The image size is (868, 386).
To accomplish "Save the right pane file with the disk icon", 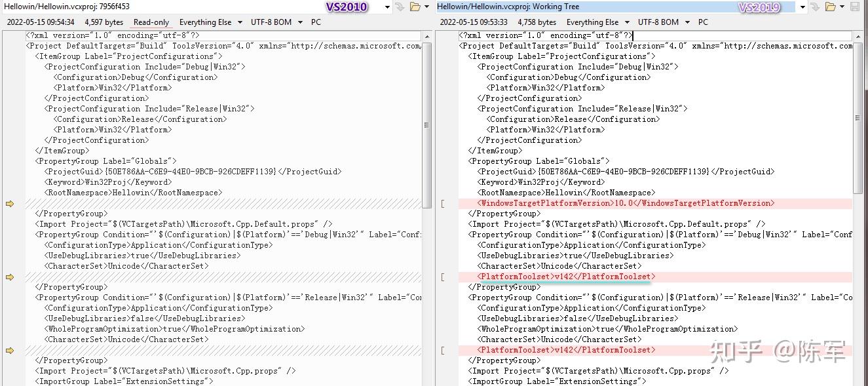I will pos(855,7).
